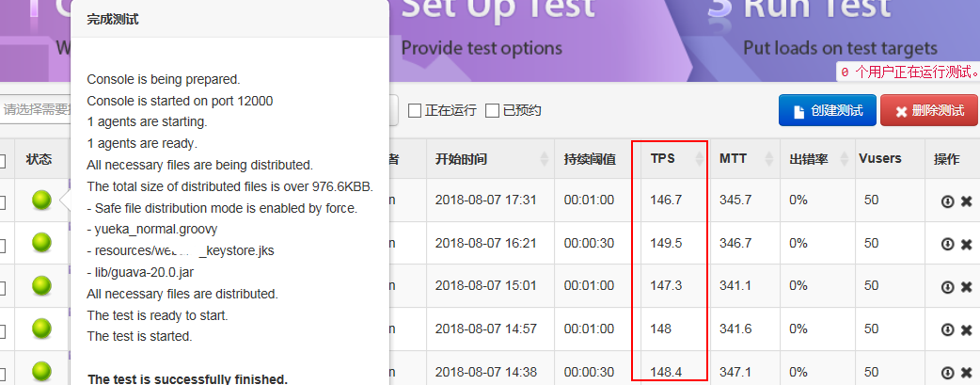Click the X delete icon in the 15:01 row
The image size is (980, 385).
(966, 287)
